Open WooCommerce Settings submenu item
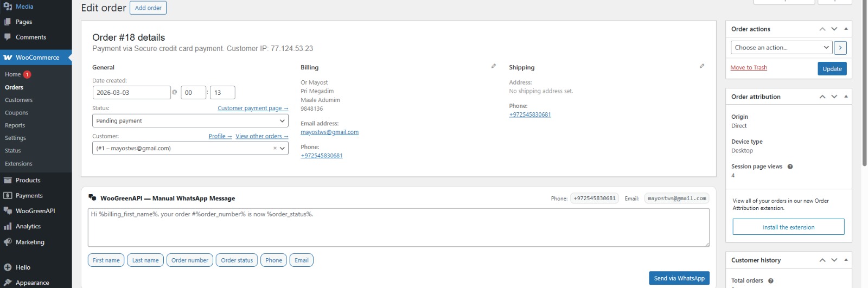The width and height of the screenshot is (868, 288). coord(16,138)
